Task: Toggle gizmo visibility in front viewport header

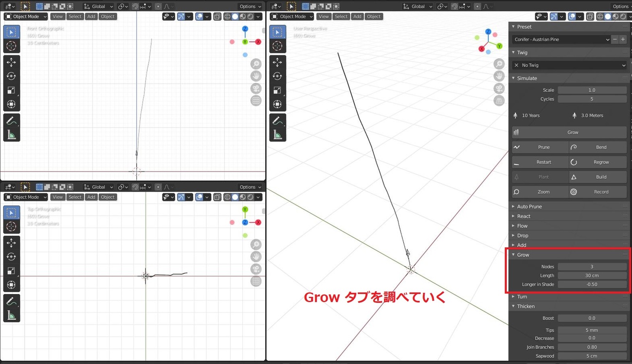Action: pos(181,17)
